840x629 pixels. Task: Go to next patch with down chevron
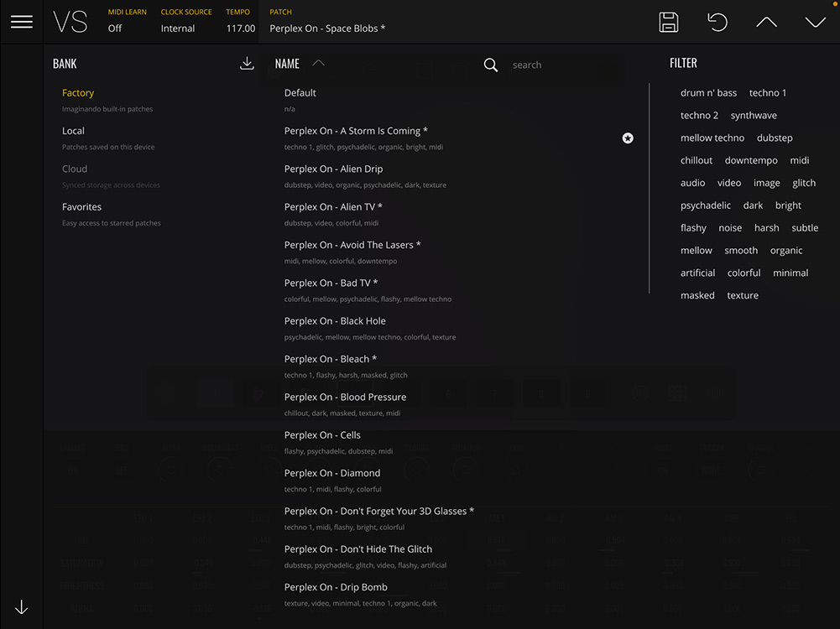[x=816, y=22]
